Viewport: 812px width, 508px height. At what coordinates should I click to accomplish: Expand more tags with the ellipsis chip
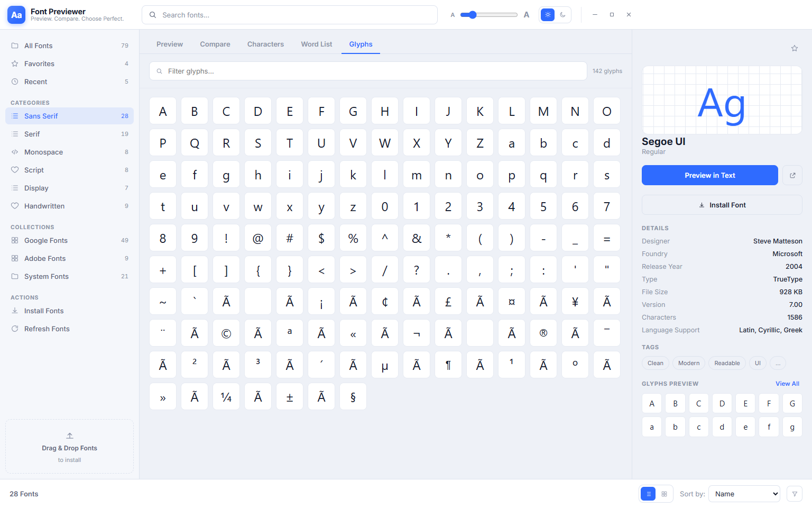coord(778,363)
